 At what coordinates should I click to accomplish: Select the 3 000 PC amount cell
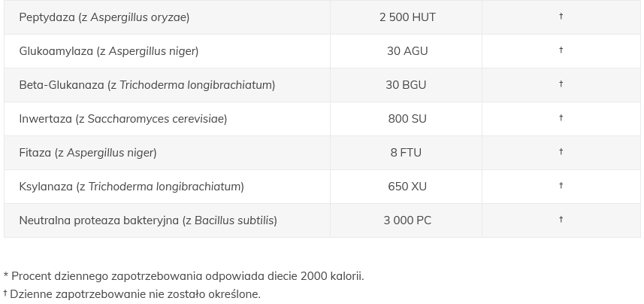(407, 220)
